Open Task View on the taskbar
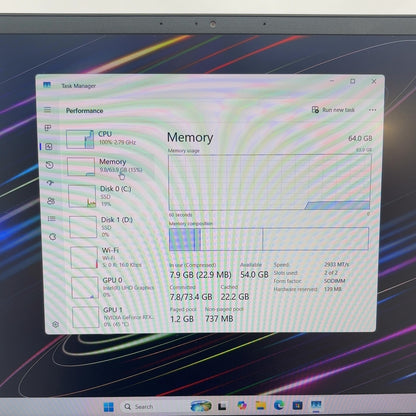Screen dimensions: 416x416 coord(222,407)
